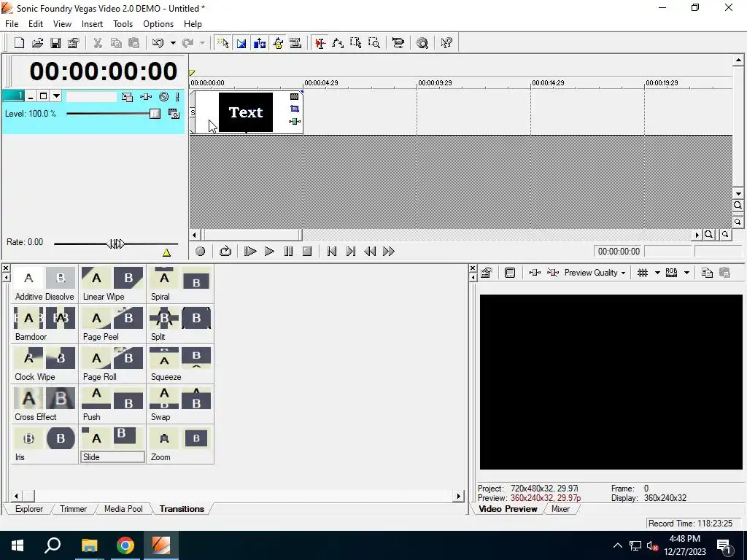The height and width of the screenshot is (560, 747).
Task: Click the Cut scissors icon
Action: [98, 43]
